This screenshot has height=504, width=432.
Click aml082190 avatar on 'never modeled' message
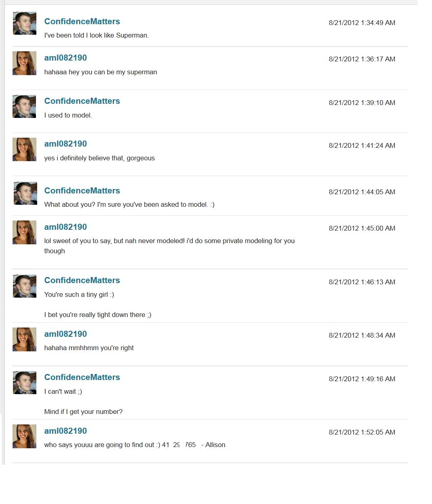pos(25,232)
